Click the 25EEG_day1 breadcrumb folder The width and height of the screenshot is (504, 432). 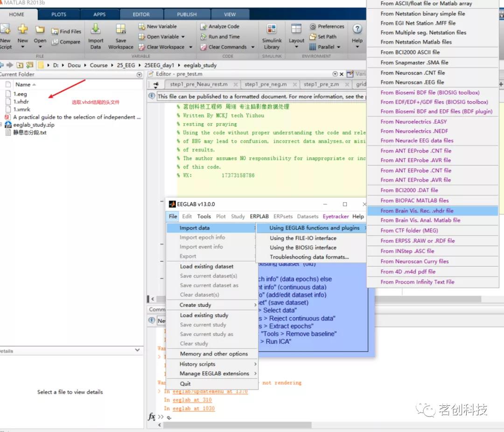(159, 65)
